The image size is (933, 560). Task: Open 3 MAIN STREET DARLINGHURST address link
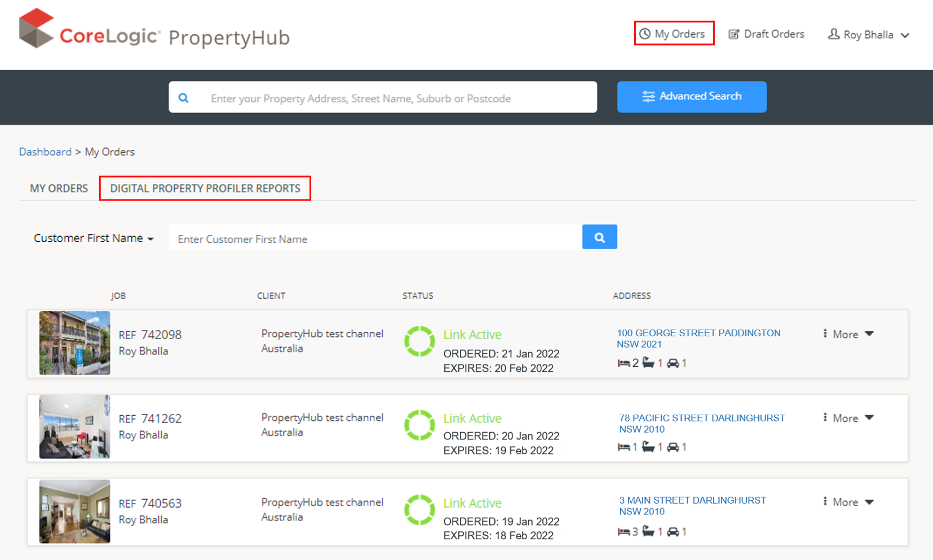pos(692,505)
